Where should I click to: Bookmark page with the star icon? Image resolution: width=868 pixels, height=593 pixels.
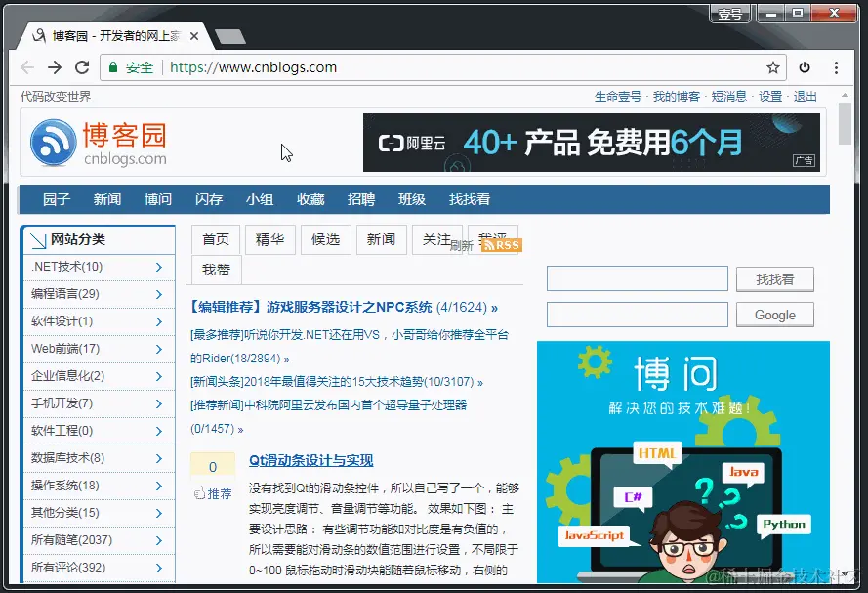click(x=772, y=67)
